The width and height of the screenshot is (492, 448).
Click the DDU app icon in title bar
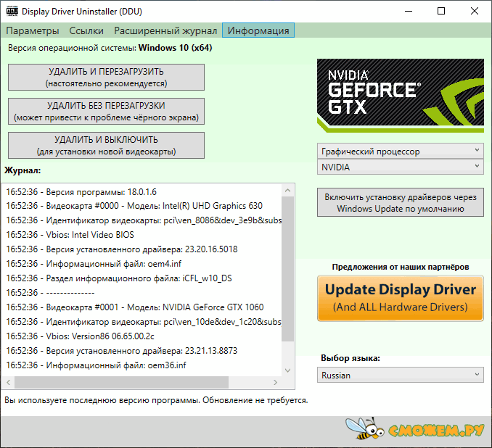[12, 12]
